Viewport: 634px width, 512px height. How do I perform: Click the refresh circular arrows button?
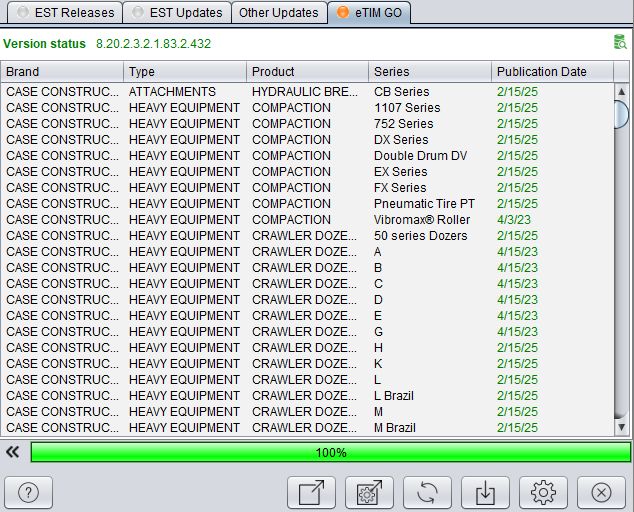tap(427, 493)
